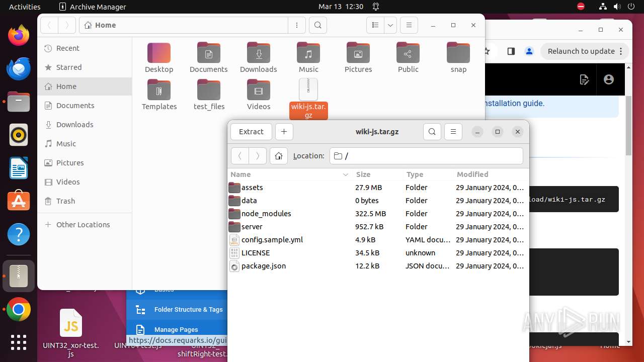Click forward arrow in Files window
644x362 pixels.
coord(67,25)
